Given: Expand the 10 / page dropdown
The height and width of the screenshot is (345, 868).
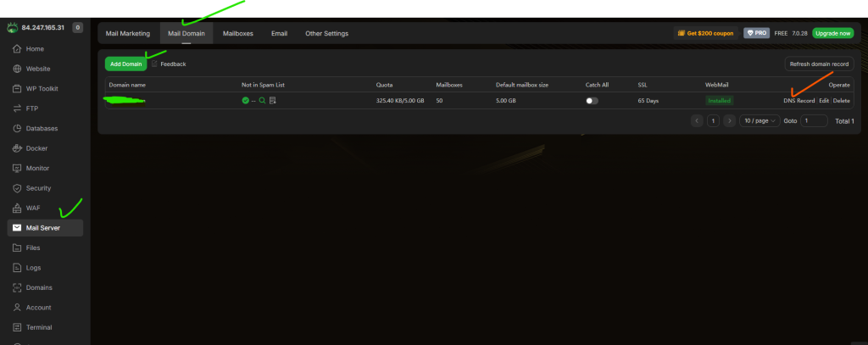Looking at the screenshot, I should (759, 121).
